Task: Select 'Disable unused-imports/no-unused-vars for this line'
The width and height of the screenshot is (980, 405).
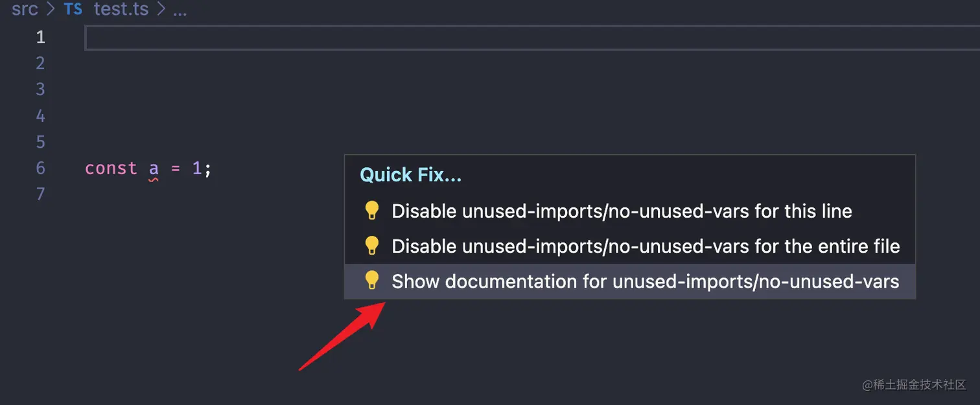Action: tap(621, 210)
